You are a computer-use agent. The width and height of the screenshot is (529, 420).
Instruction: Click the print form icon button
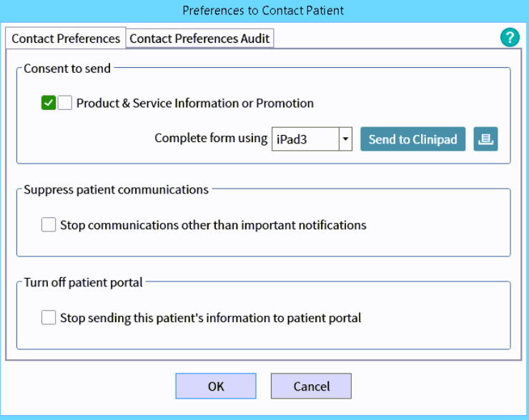coord(485,139)
